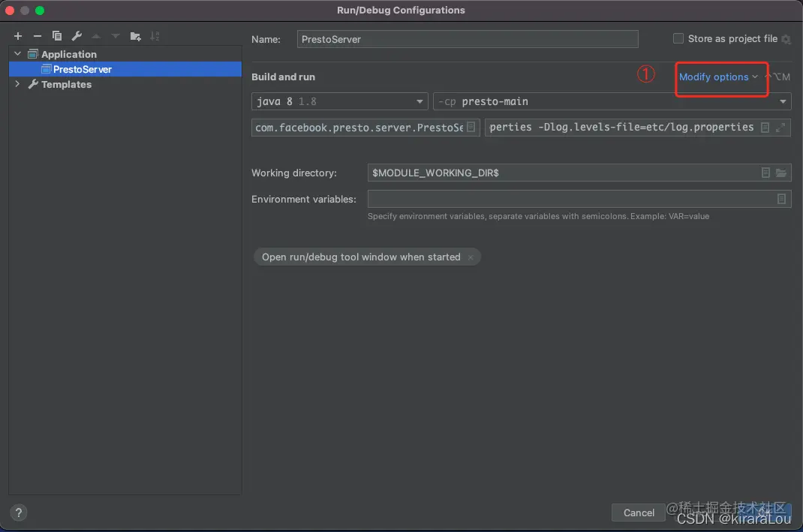
Task: Open the -cp presto-main classpath dropdown
Action: point(612,101)
